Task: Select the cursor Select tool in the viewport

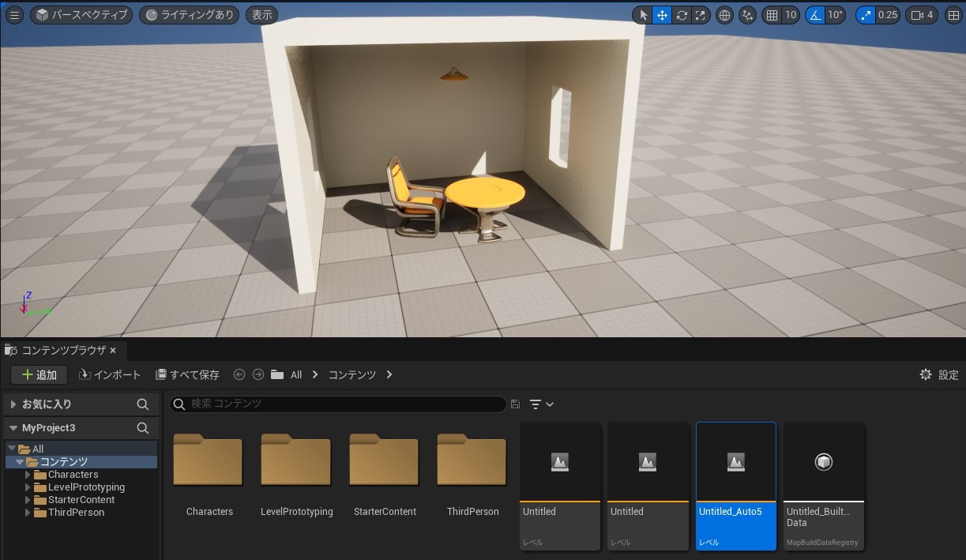Action: point(643,14)
